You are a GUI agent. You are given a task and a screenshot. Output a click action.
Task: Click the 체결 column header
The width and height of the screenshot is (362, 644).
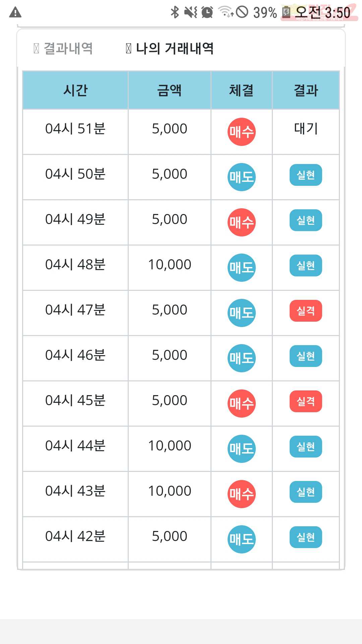click(241, 90)
